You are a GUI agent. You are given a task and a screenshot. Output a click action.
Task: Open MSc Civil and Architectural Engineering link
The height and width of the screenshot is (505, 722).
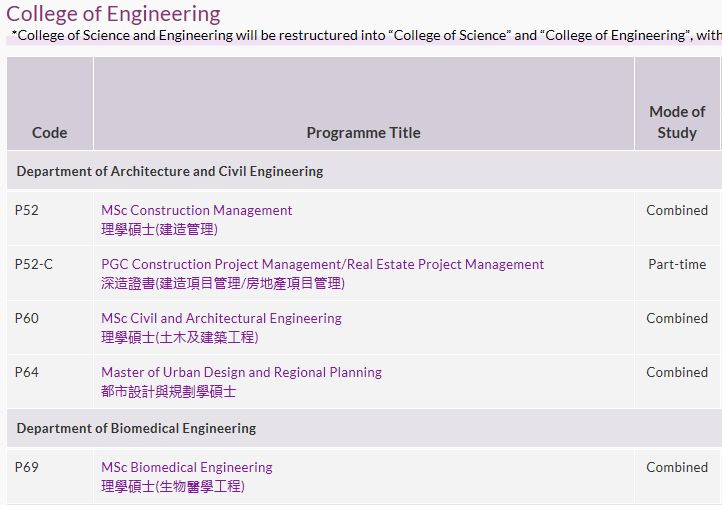(x=221, y=318)
